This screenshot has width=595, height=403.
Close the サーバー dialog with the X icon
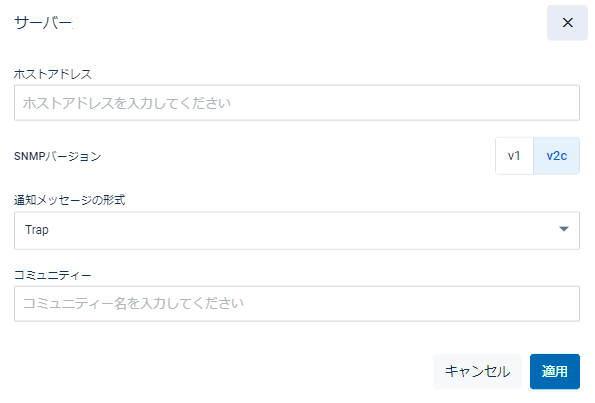pyautogui.click(x=567, y=23)
